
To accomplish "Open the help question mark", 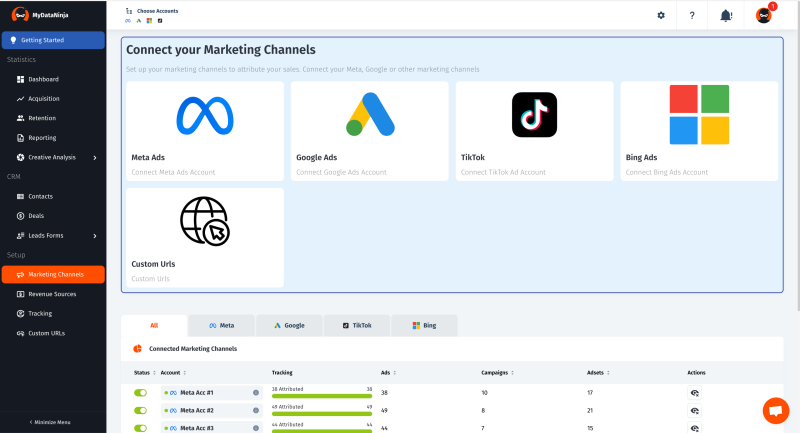I will pyautogui.click(x=692, y=15).
